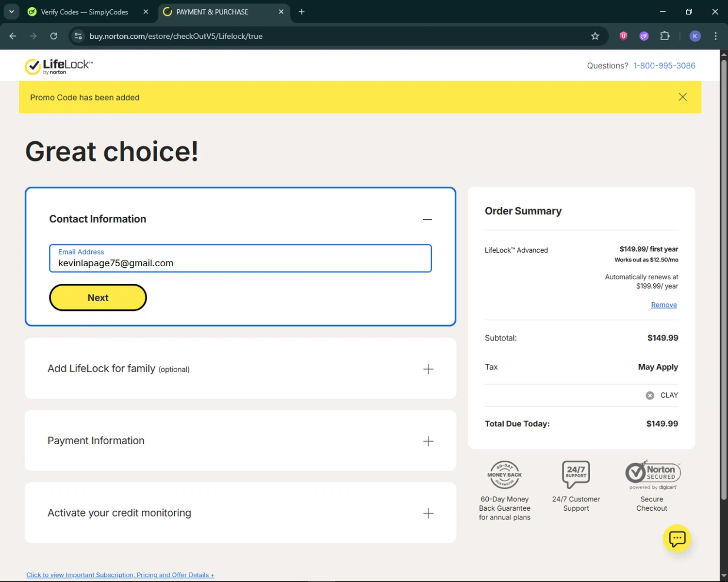This screenshot has height=582, width=728.
Task: Click the 60-Day Money Back Guarantee badge
Action: (504, 475)
